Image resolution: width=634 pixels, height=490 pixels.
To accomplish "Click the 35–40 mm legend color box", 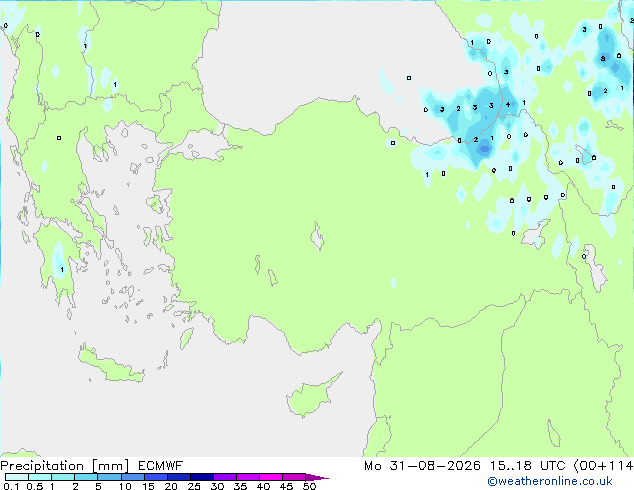I will tap(248, 477).
